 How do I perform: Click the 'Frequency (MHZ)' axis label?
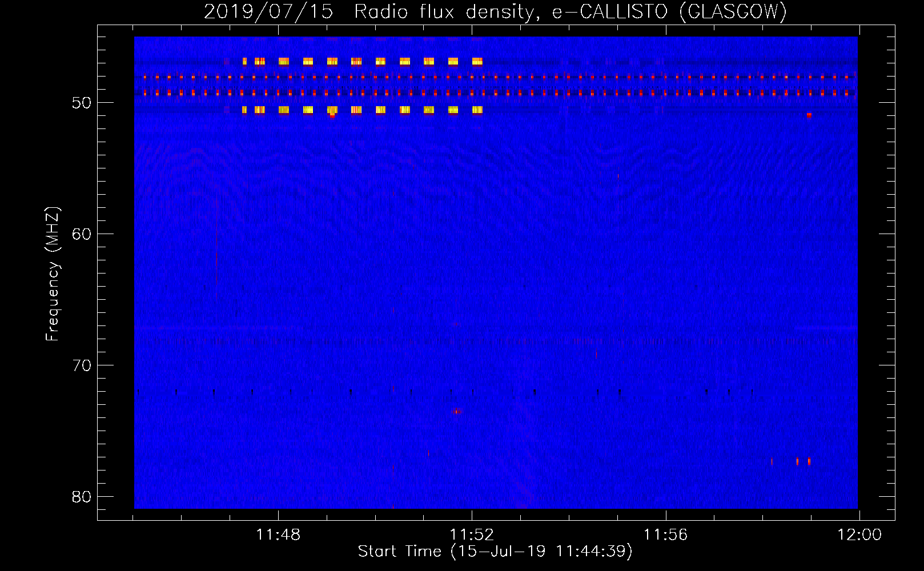(x=53, y=274)
